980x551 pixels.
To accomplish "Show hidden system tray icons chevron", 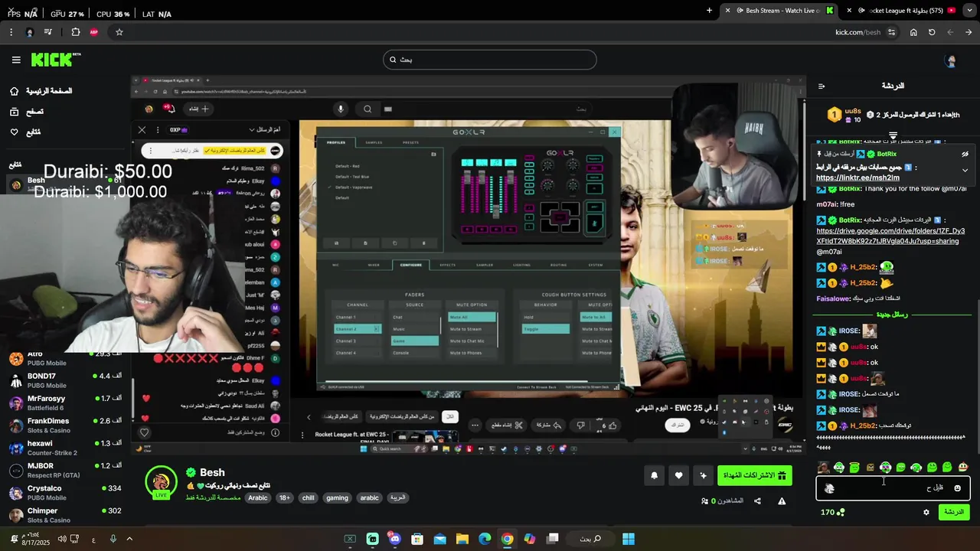I will tap(129, 539).
